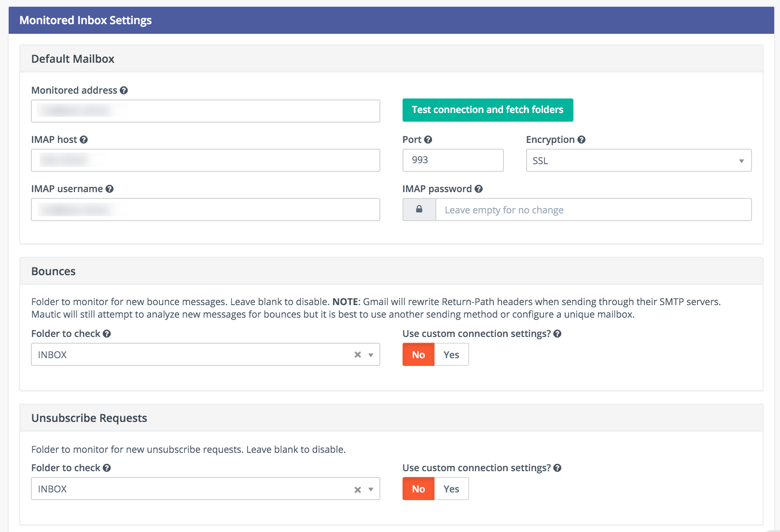The height and width of the screenshot is (532, 780).
Task: Click help icon next to IMAP username
Action: (x=110, y=189)
